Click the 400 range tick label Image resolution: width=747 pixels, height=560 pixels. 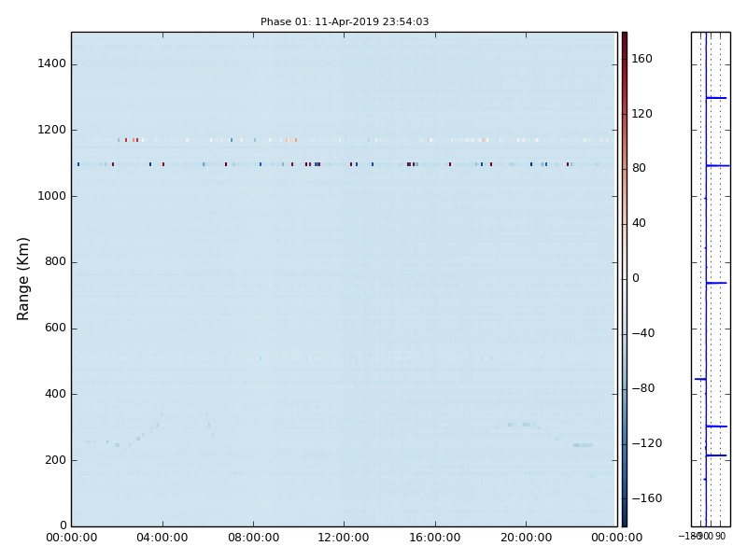coord(55,394)
